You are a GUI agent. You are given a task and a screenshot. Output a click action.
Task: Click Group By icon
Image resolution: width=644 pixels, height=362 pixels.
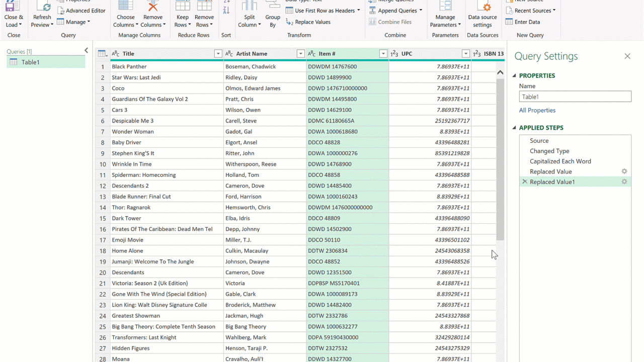click(x=273, y=5)
